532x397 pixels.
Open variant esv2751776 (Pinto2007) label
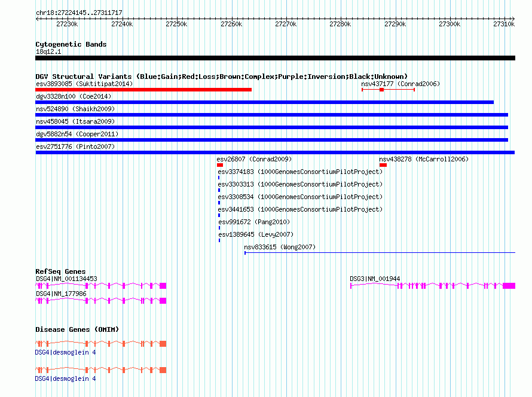[x=75, y=146]
